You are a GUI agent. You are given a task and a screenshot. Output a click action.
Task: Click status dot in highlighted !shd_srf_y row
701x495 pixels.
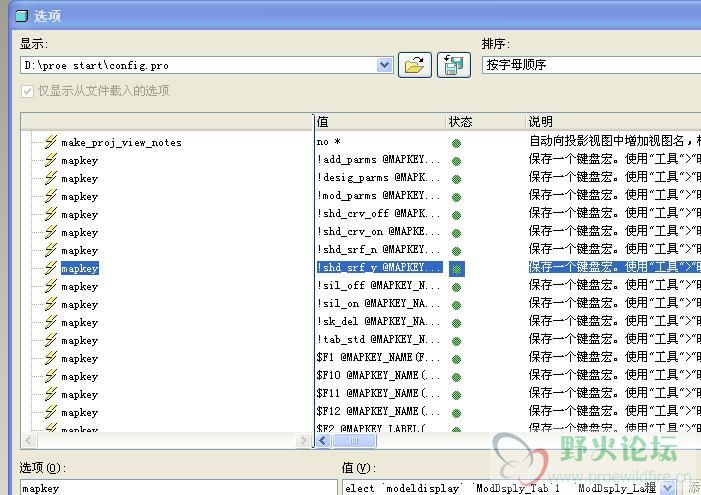(456, 269)
